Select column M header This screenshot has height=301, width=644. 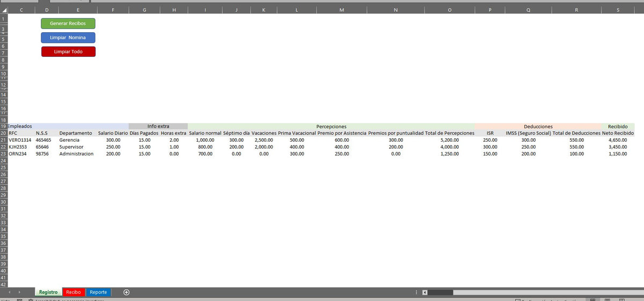(342, 10)
